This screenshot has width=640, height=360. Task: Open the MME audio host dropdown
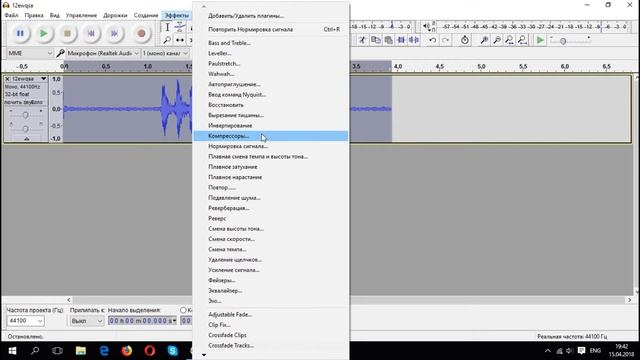point(30,53)
